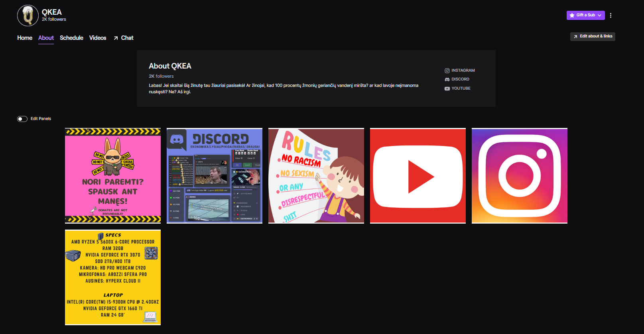
Task: Open the yellow Specs panel image
Action: 113,277
